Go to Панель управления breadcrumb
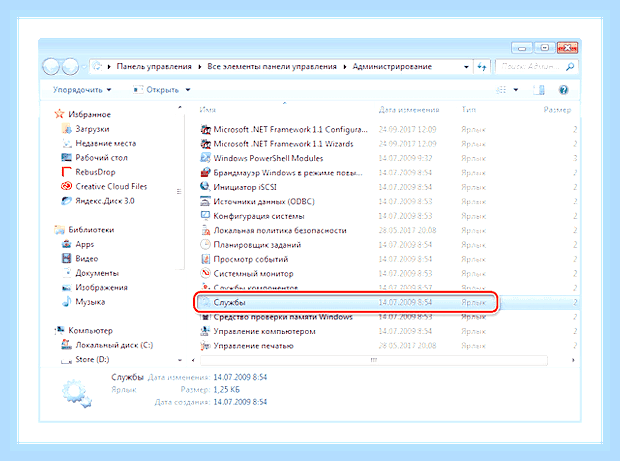 154,66
